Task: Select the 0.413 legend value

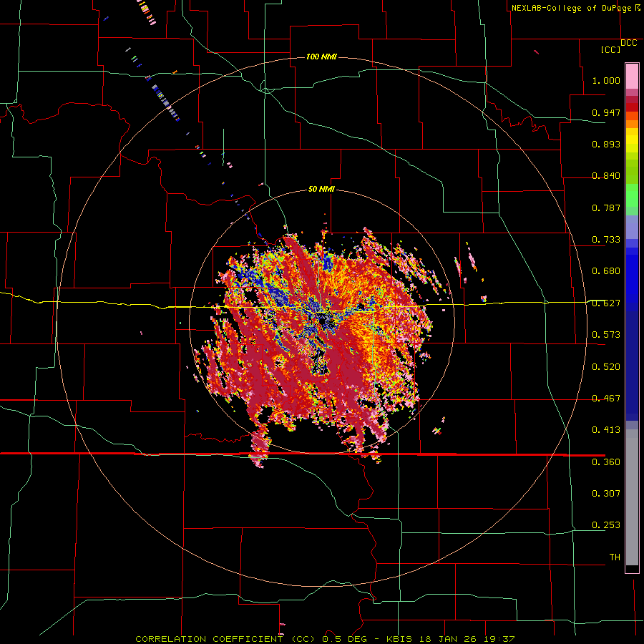Action: (x=606, y=430)
